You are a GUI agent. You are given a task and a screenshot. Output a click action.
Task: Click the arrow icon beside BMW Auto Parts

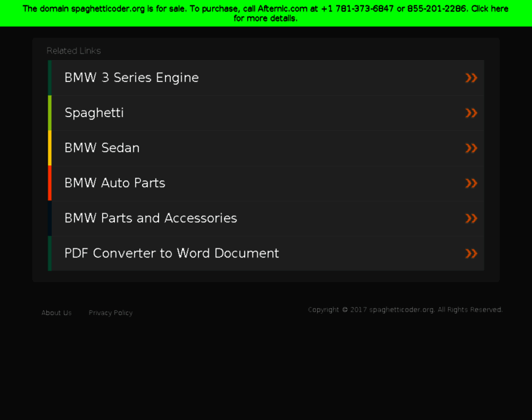[x=471, y=183]
